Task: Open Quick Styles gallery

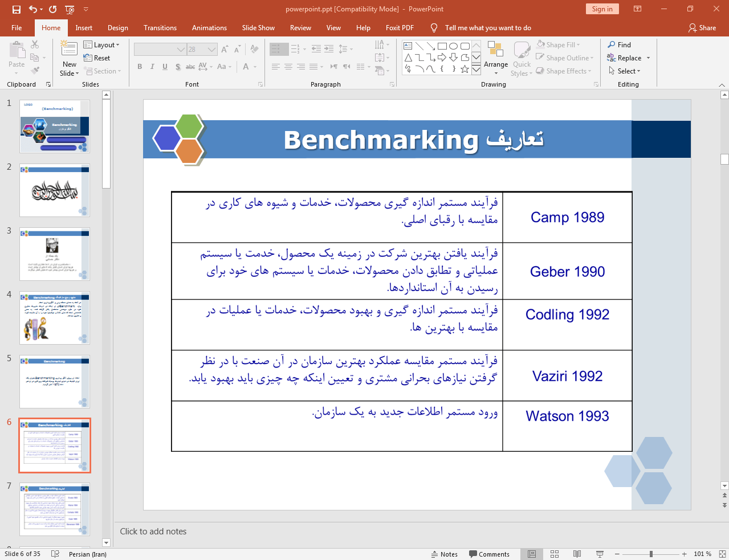Action: tap(522, 58)
